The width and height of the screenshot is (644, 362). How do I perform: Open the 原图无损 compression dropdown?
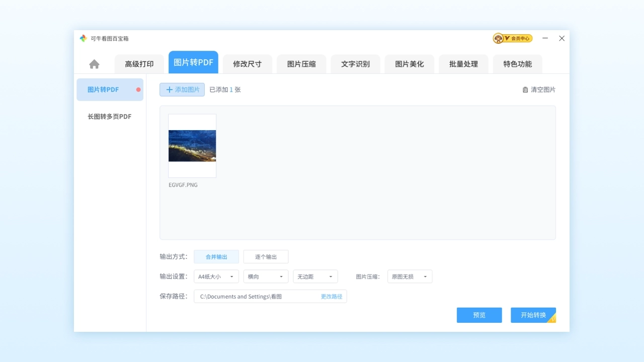point(410,276)
